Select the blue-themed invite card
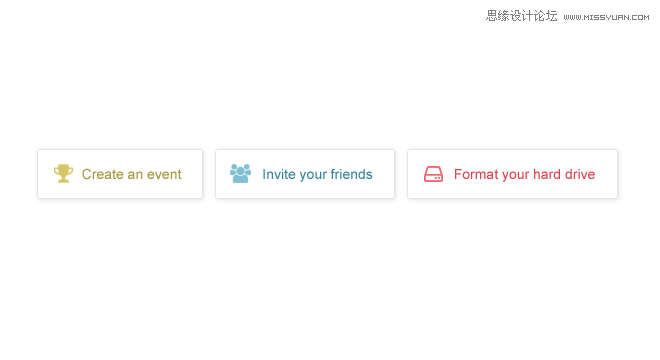 pyautogui.click(x=305, y=174)
